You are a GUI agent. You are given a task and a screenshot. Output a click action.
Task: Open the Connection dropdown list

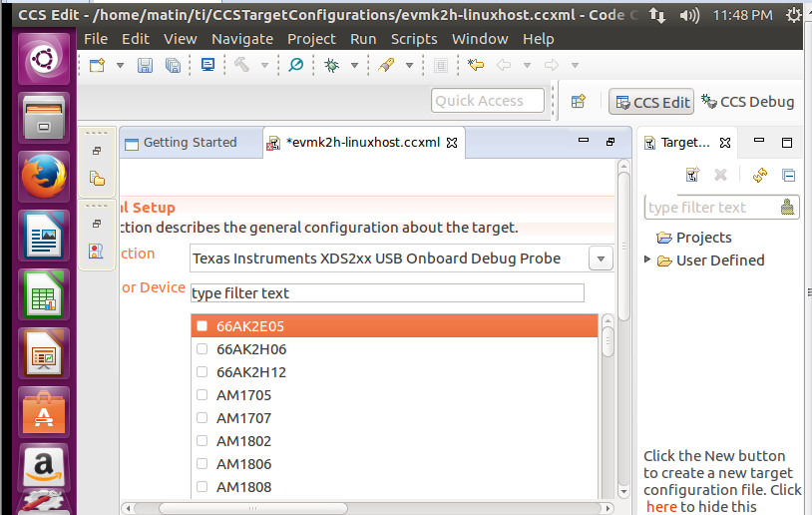point(601,258)
